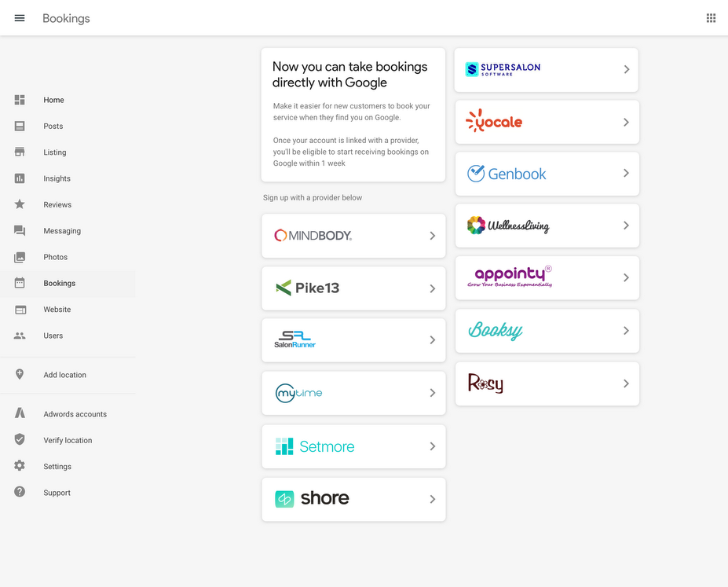Expand the mytime provider chevron
728x587 pixels.
pyautogui.click(x=432, y=393)
